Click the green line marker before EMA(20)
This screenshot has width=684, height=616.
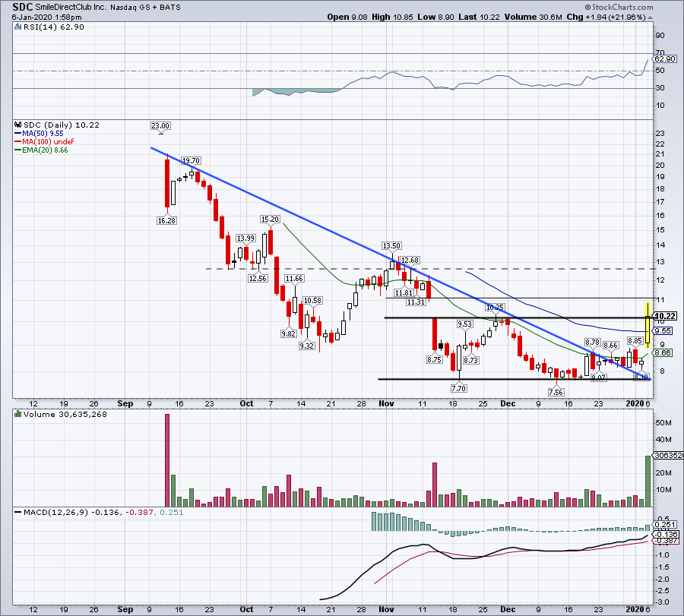pyautogui.click(x=18, y=150)
